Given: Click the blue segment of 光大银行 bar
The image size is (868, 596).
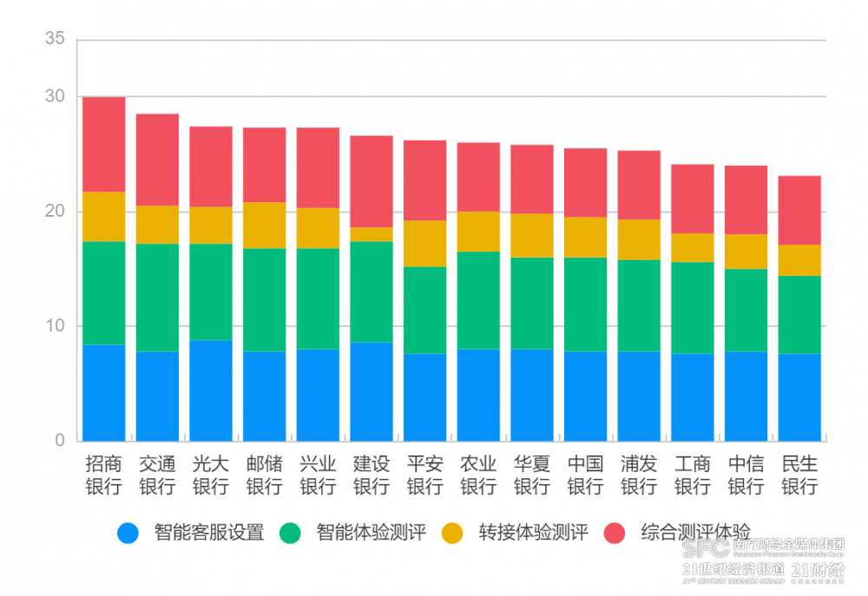Looking at the screenshot, I should 211,390.
